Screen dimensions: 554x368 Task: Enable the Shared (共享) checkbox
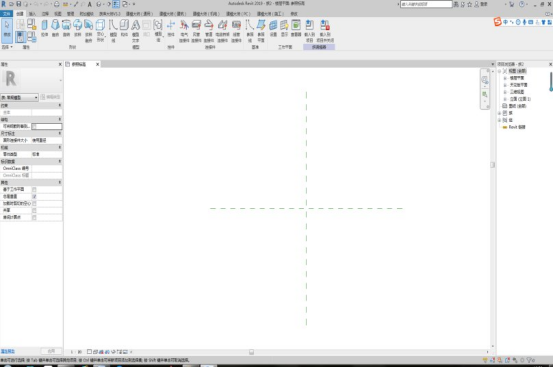tap(34, 210)
